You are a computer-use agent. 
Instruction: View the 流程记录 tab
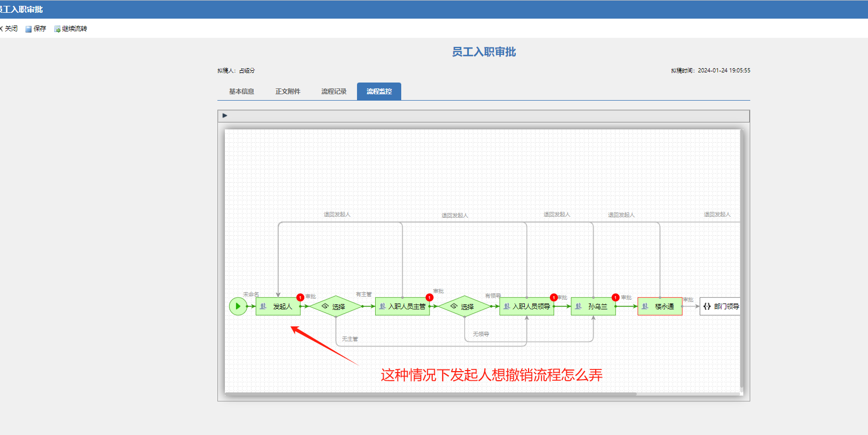334,92
